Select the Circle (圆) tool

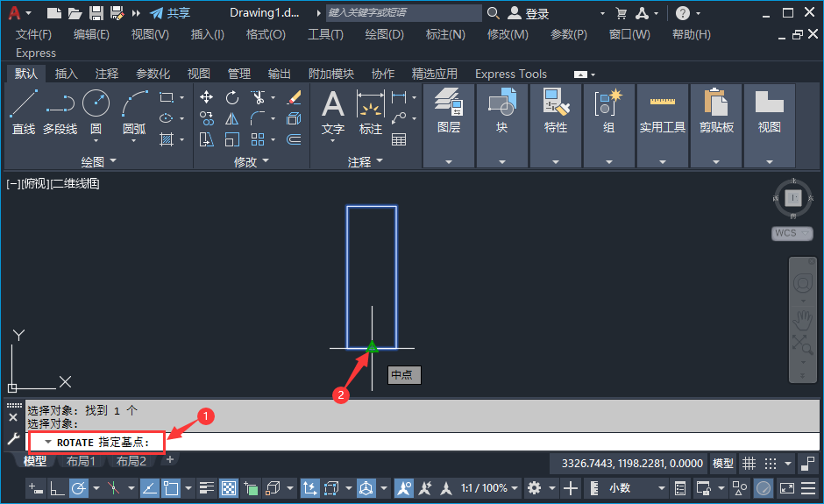click(96, 112)
